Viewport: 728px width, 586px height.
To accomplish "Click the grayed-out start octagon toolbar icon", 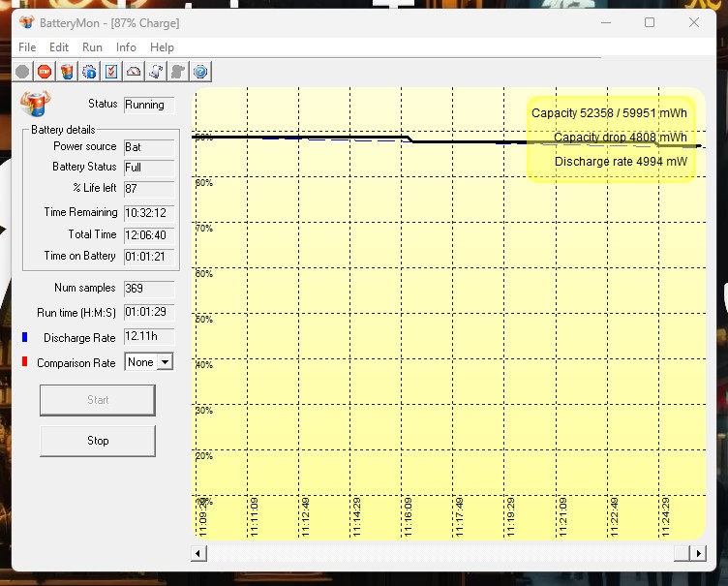I will coord(22,72).
